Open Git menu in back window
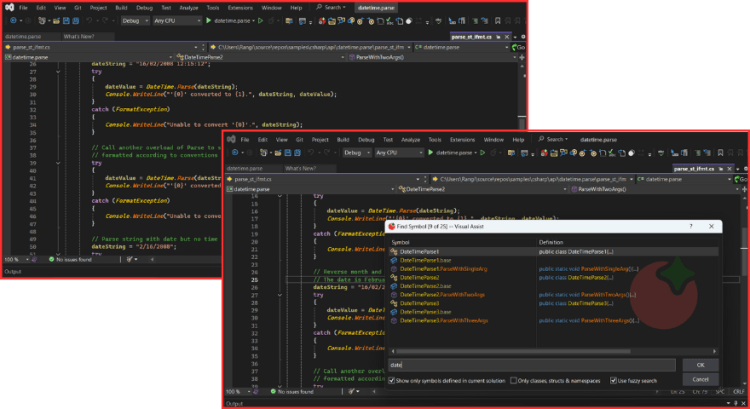 pyautogui.click(x=77, y=8)
